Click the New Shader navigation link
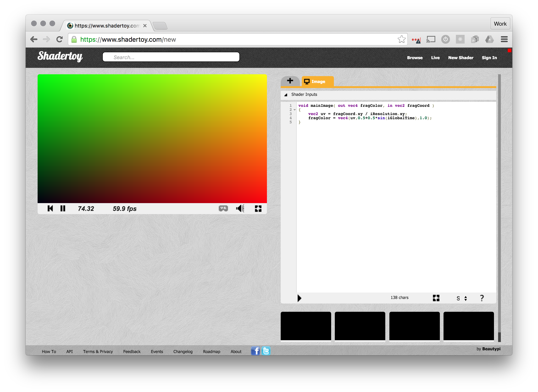Viewport: 538px width, 392px height. [460, 58]
